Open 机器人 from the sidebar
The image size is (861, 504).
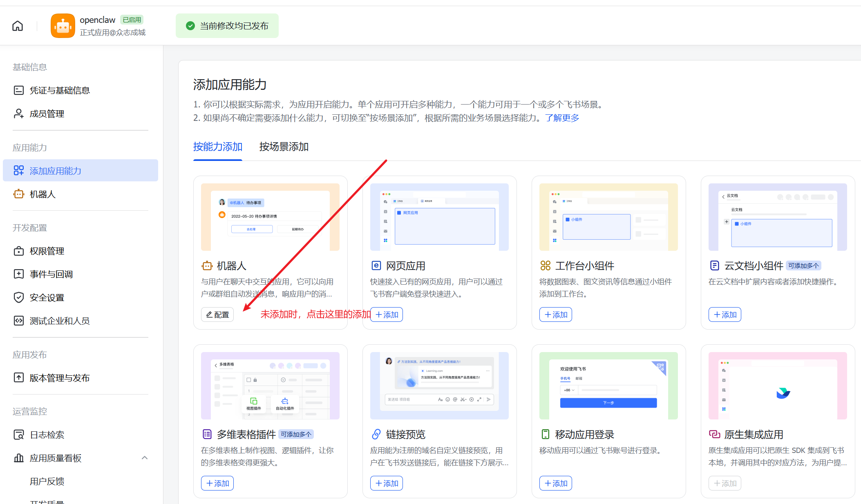[42, 194]
